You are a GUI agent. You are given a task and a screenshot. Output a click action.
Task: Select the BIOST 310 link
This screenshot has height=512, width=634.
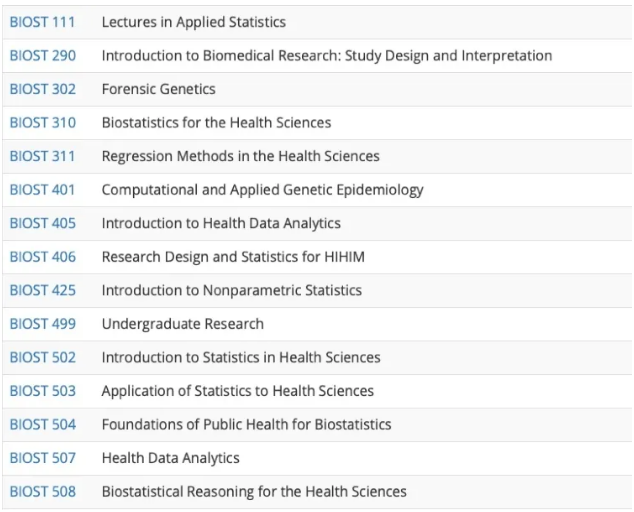click(42, 123)
